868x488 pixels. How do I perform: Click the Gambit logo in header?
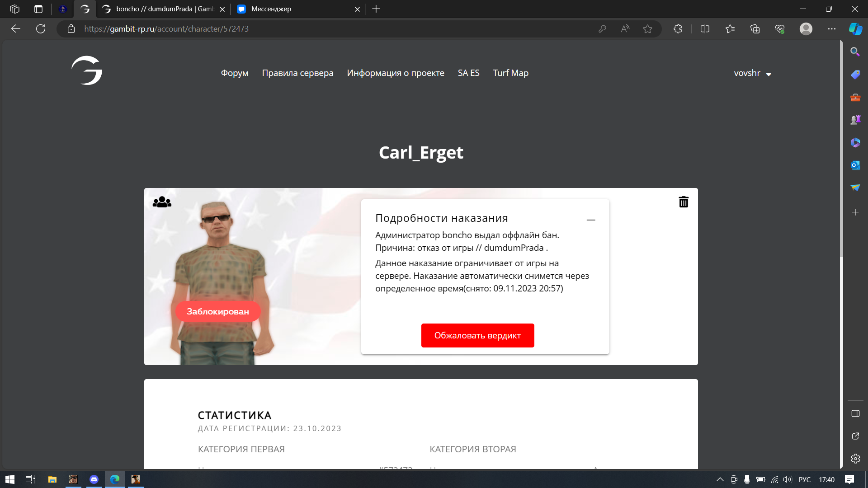pyautogui.click(x=87, y=70)
